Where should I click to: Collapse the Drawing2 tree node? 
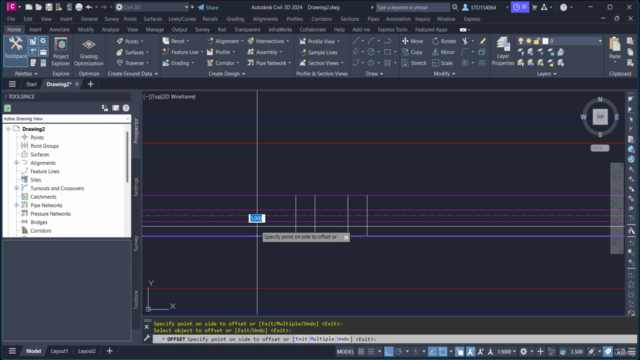[8, 129]
